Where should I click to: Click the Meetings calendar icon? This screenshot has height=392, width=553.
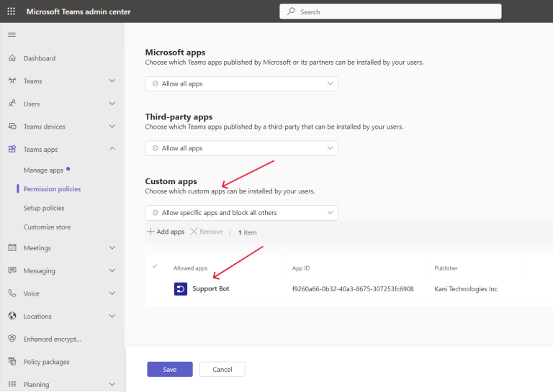tap(12, 247)
